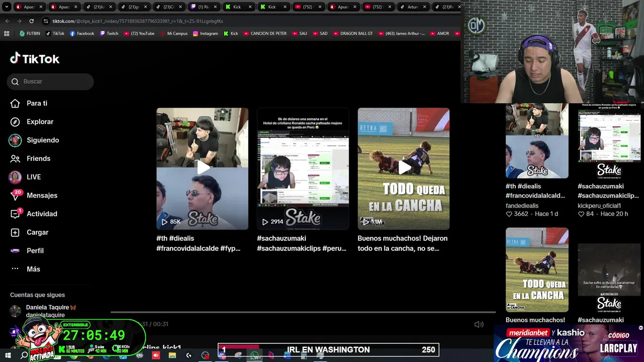The width and height of the screenshot is (644, 362).
Task: Go back with browser back arrow
Action: [7, 21]
